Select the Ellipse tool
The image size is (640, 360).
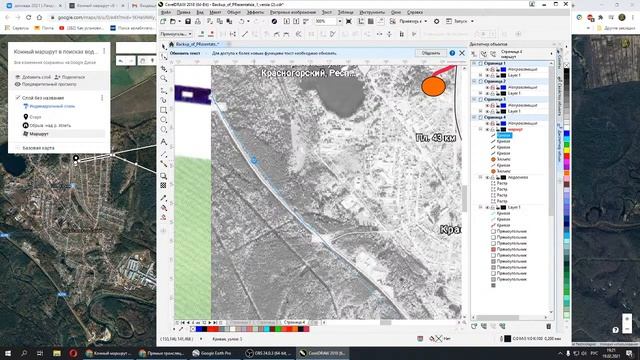[164, 120]
